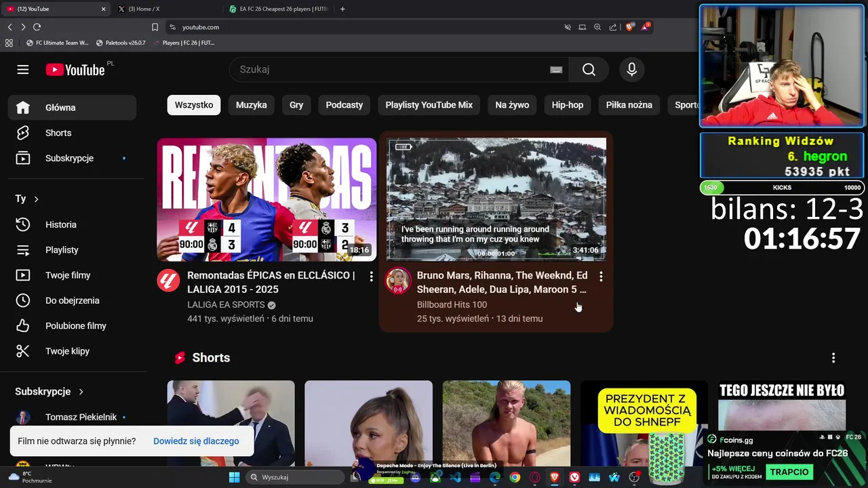
Task: Open Shorts in the sidebar
Action: (x=73, y=133)
